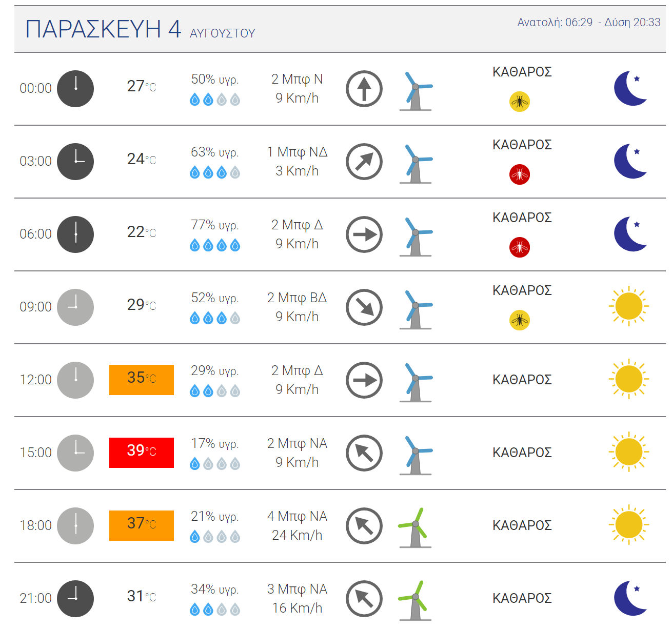Screen dimensions: 672x628
Task: Click the dark clock icon at 21:00
Action: (x=75, y=598)
